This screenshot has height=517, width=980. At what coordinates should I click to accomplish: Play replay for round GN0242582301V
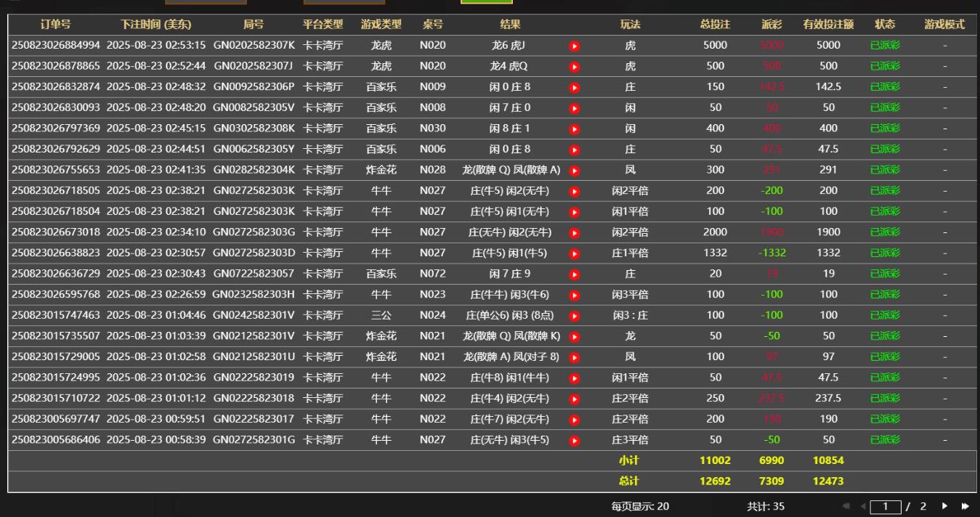(x=575, y=316)
